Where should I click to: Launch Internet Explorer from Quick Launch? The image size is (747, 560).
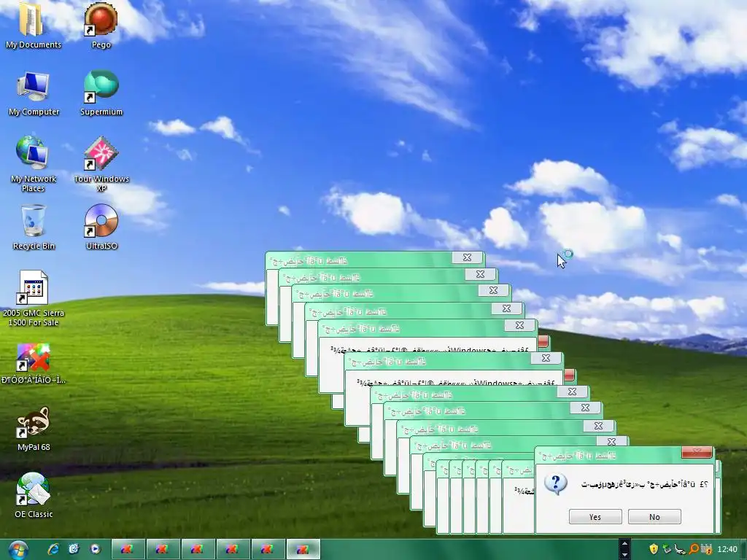[53, 549]
